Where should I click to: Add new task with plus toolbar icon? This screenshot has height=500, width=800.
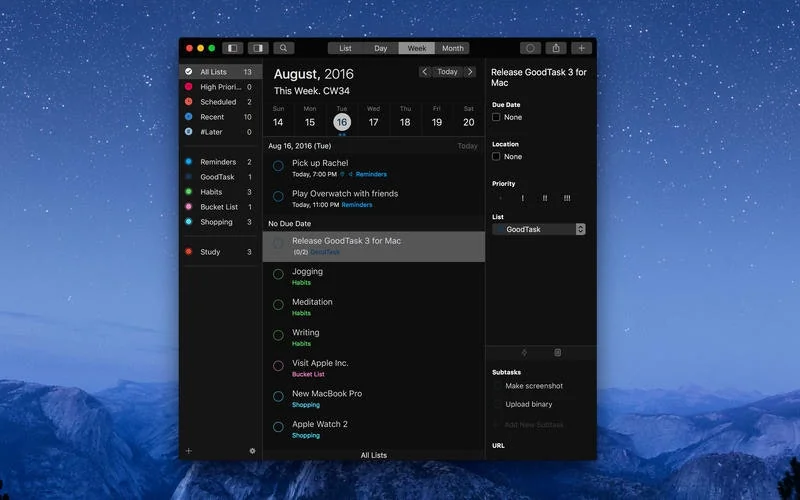click(581, 48)
